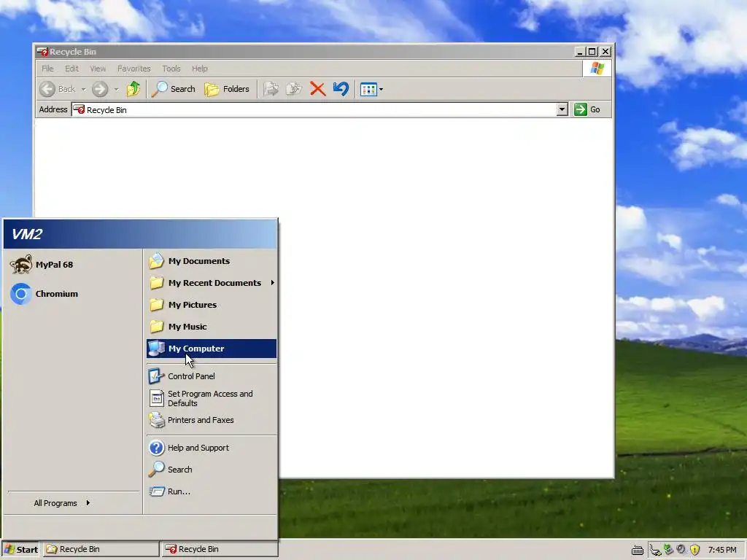747x560 pixels.
Task: Click the Forward arrow button
Action: click(x=100, y=89)
